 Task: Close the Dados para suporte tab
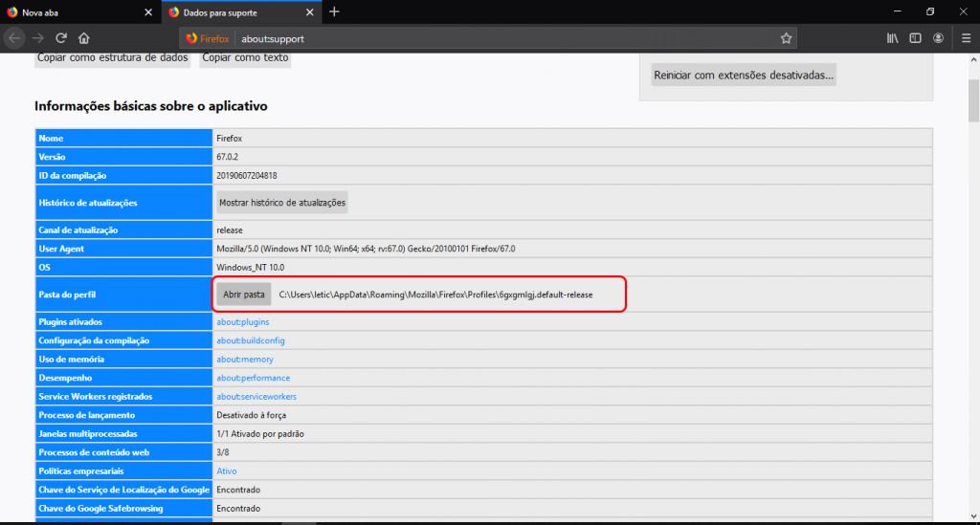(309, 12)
